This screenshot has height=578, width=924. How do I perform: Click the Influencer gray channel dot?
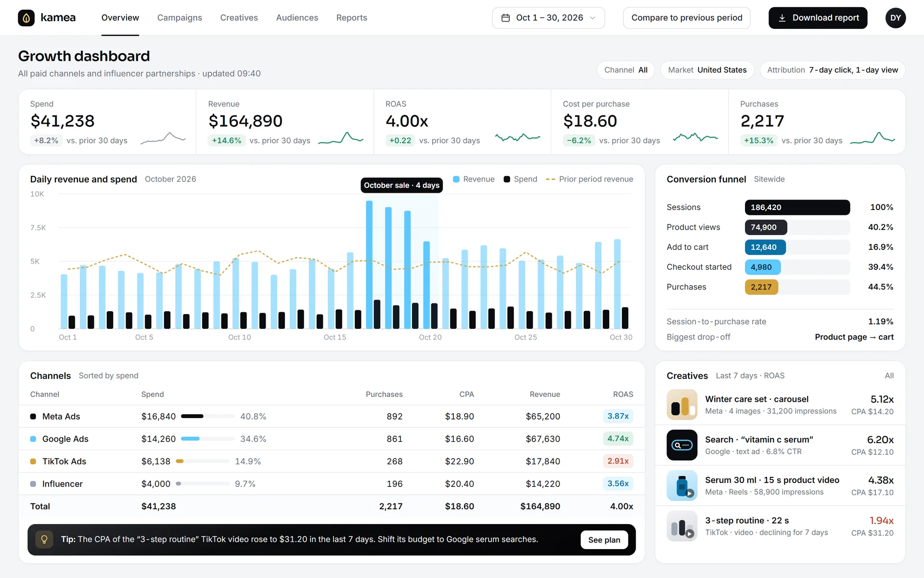(33, 484)
